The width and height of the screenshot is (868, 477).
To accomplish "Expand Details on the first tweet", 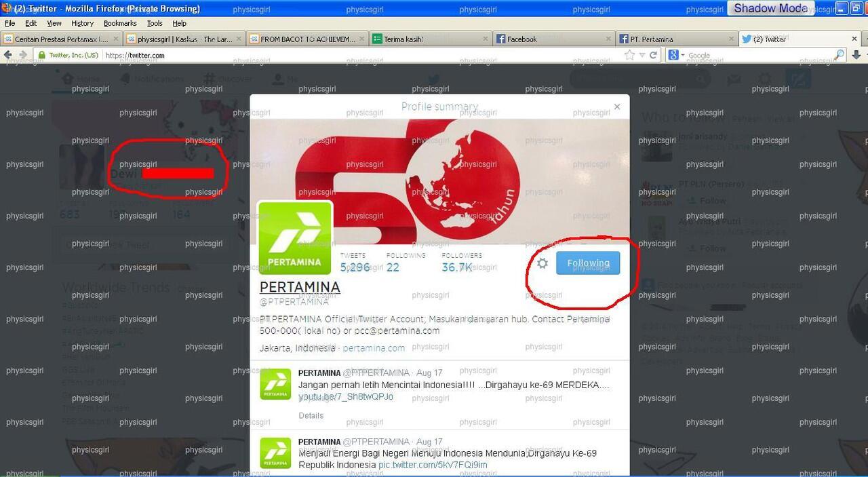I will coord(311,415).
